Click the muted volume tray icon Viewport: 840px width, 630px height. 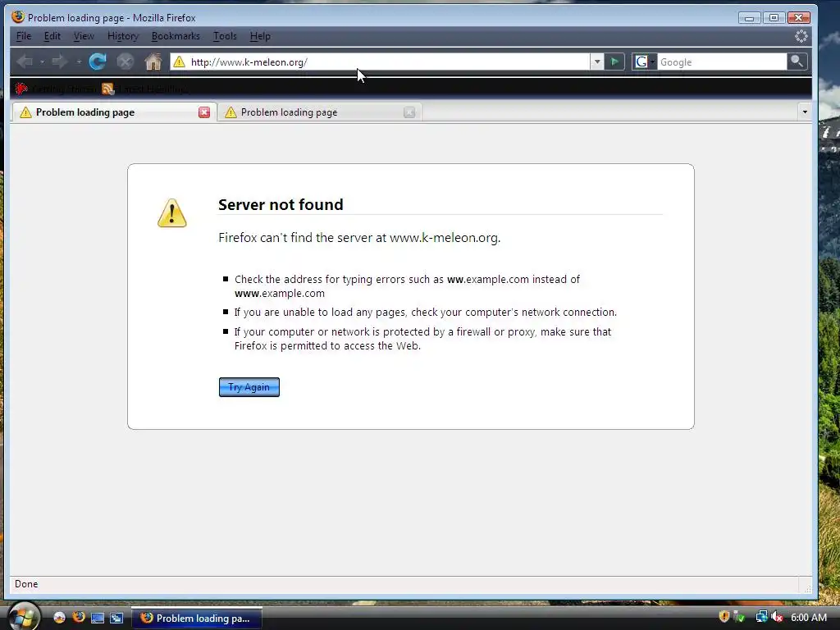coord(777,617)
